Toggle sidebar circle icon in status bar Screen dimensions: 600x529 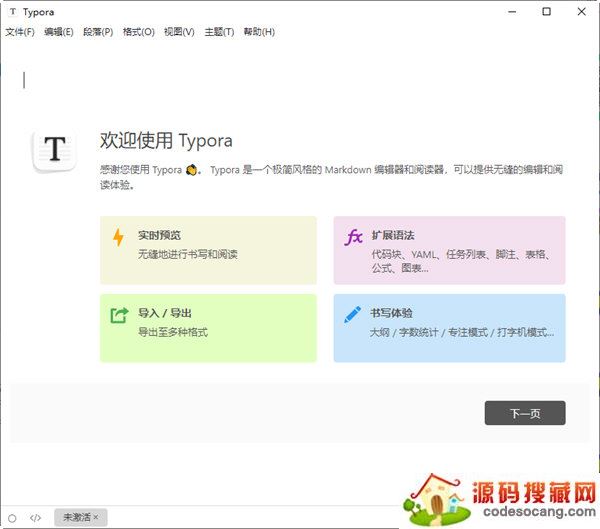click(12, 518)
